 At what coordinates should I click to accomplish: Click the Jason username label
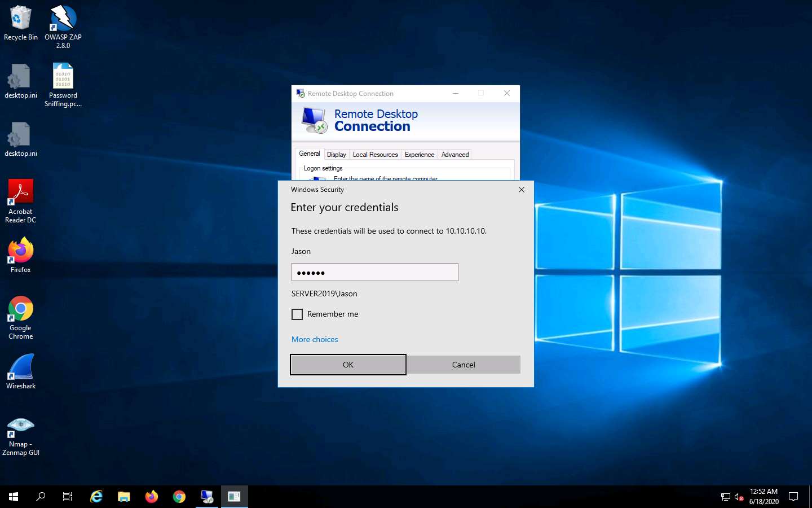tap(301, 251)
